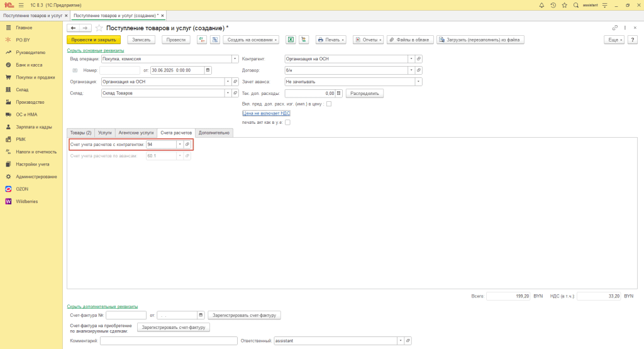
Task: Expand Вид операции dropdown
Action: pyautogui.click(x=235, y=58)
